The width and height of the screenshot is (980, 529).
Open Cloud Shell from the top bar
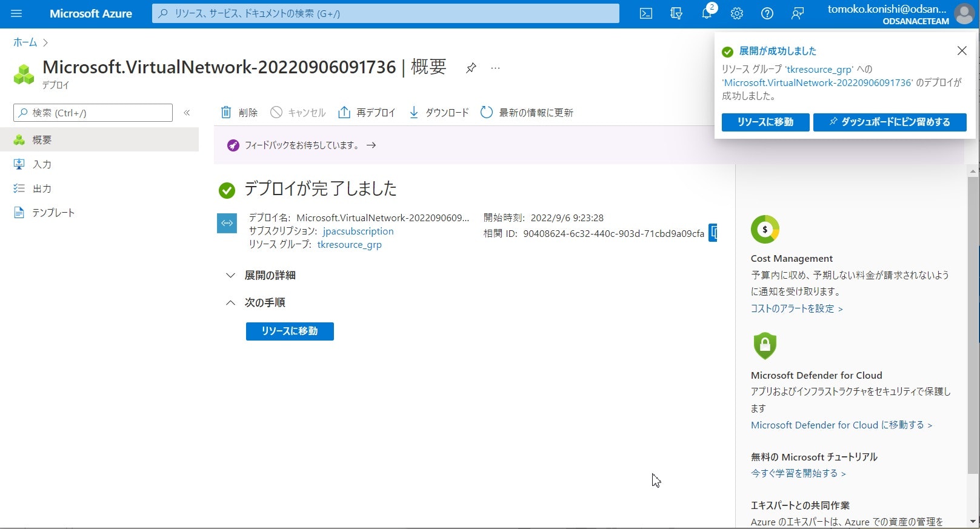click(646, 13)
